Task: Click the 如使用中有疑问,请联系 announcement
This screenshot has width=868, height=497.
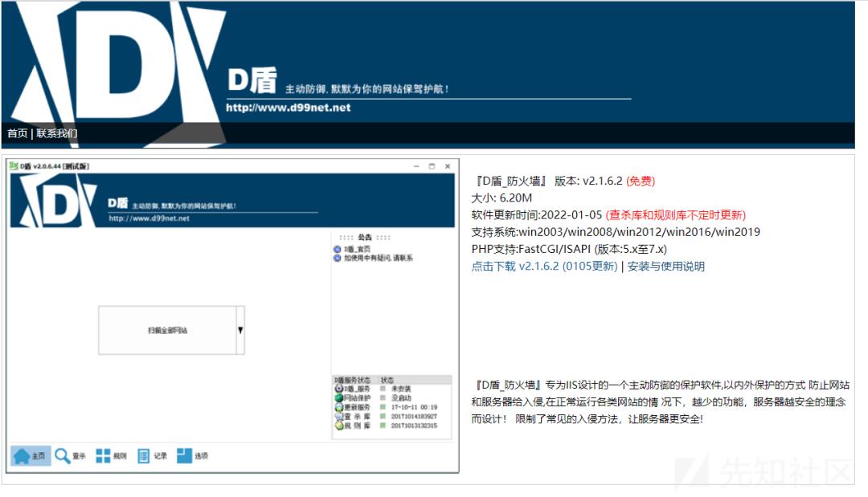Action: 378,259
